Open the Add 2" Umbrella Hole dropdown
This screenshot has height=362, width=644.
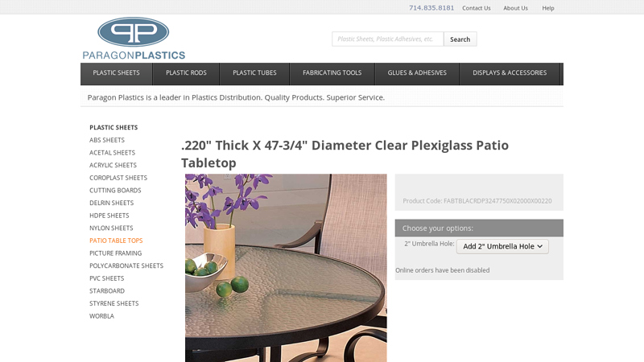[502, 246]
